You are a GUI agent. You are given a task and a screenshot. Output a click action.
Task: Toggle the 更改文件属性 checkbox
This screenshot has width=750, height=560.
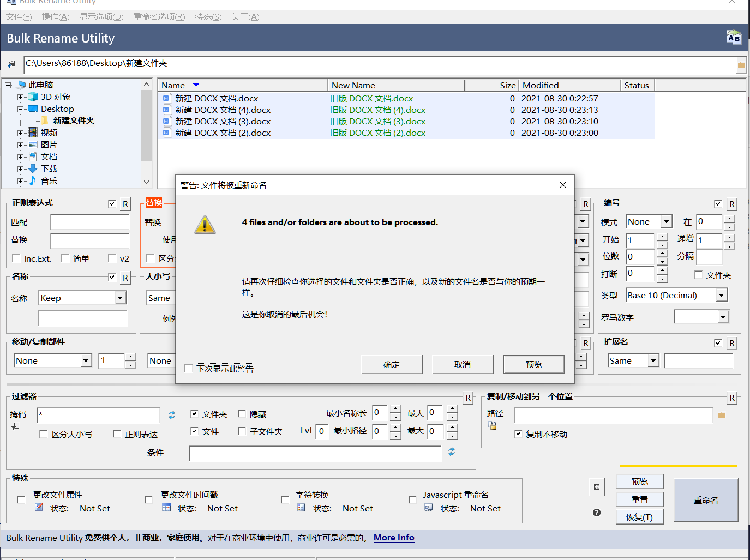pyautogui.click(x=21, y=499)
